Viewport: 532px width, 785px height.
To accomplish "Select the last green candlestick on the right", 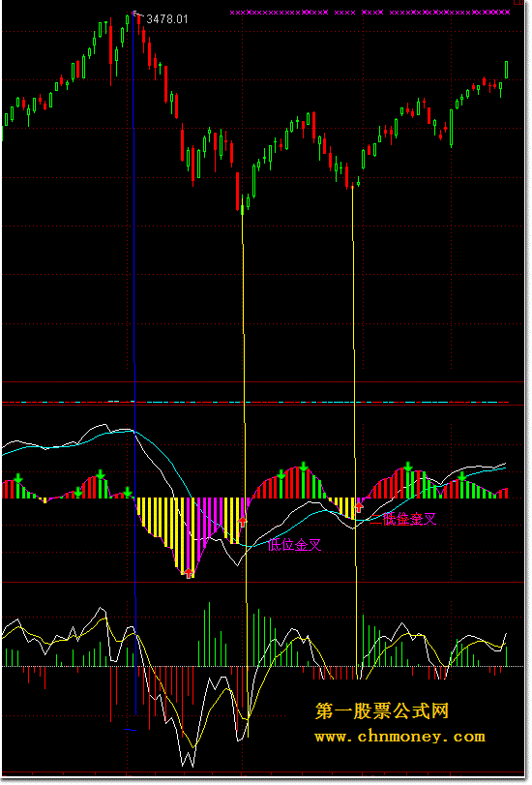I will [x=507, y=70].
